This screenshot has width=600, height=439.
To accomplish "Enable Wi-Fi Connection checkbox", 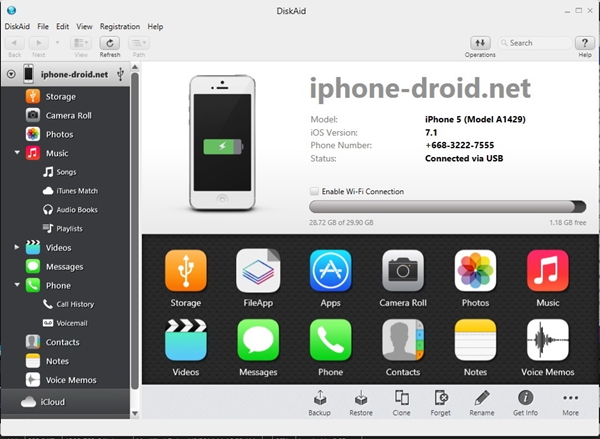I will pyautogui.click(x=314, y=191).
